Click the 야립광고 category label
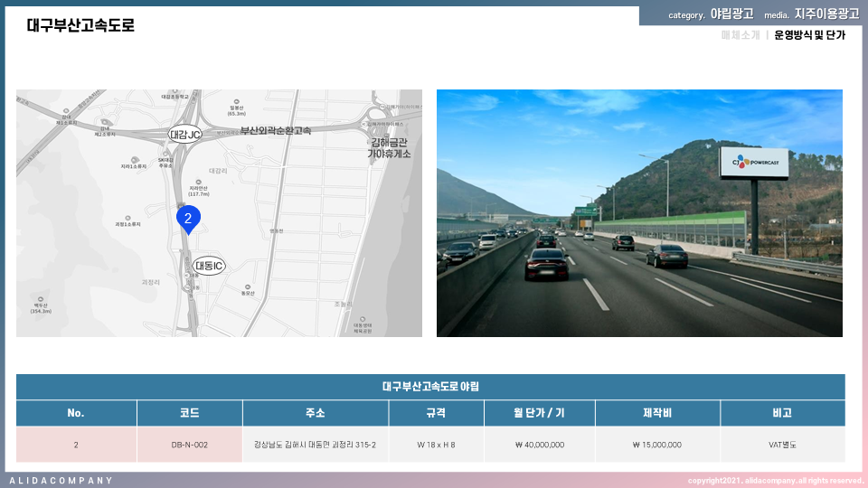The height and width of the screenshot is (488, 868). click(731, 14)
